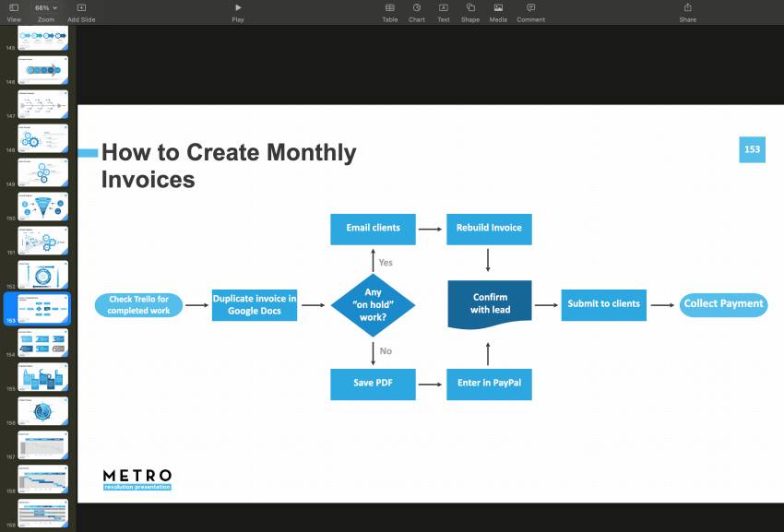
Task: Click the Add Slide icon
Action: point(81,7)
